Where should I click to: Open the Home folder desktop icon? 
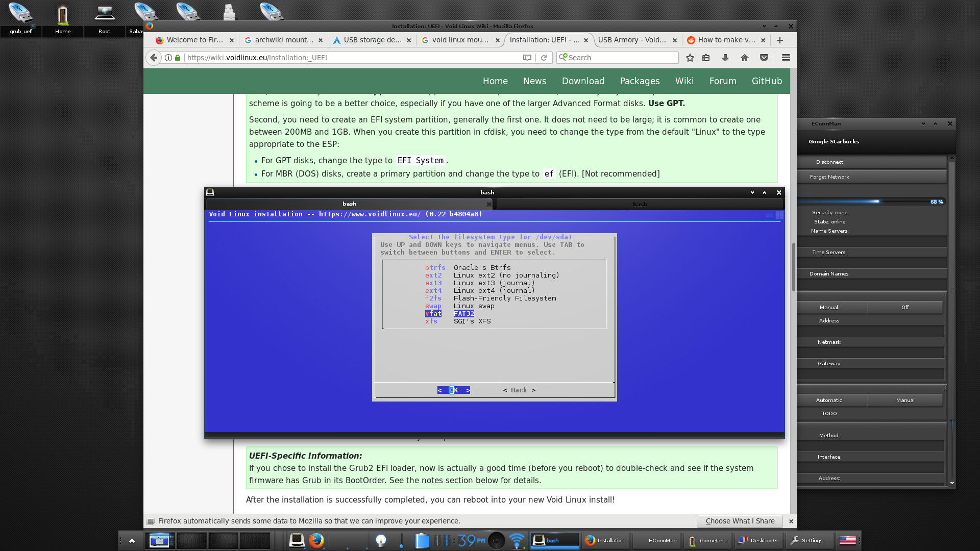[63, 18]
